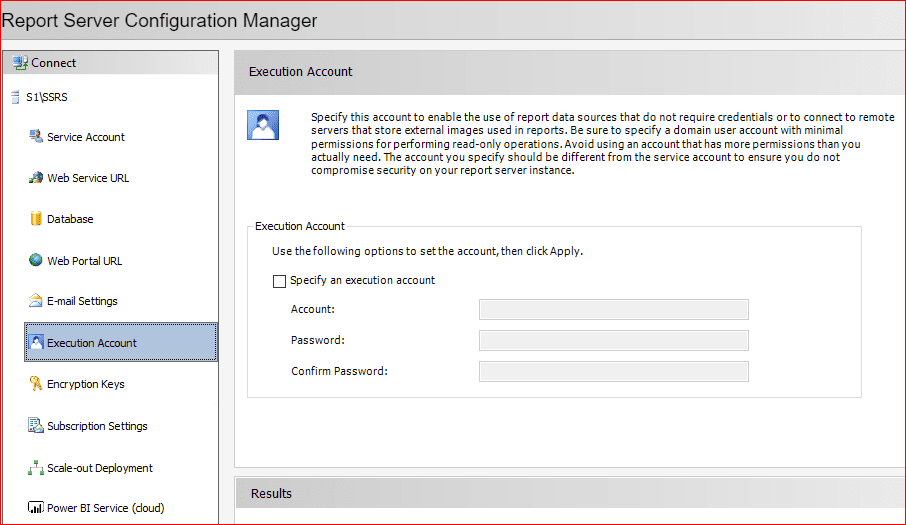The width and height of the screenshot is (906, 525).
Task: Click the Encryption Keys icon
Action: coord(36,384)
